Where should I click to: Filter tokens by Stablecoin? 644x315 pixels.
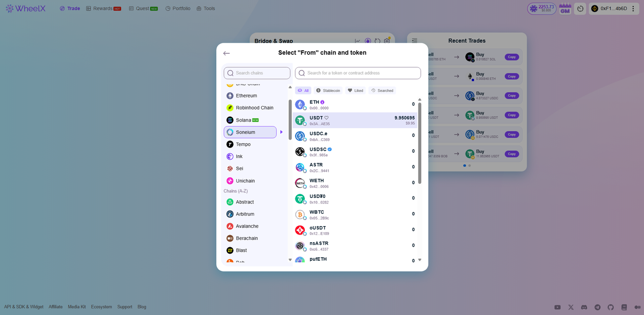(328, 90)
